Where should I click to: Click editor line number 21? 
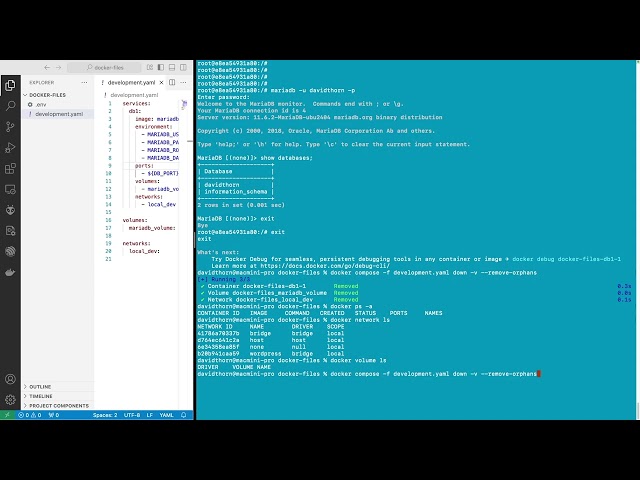(x=108, y=259)
